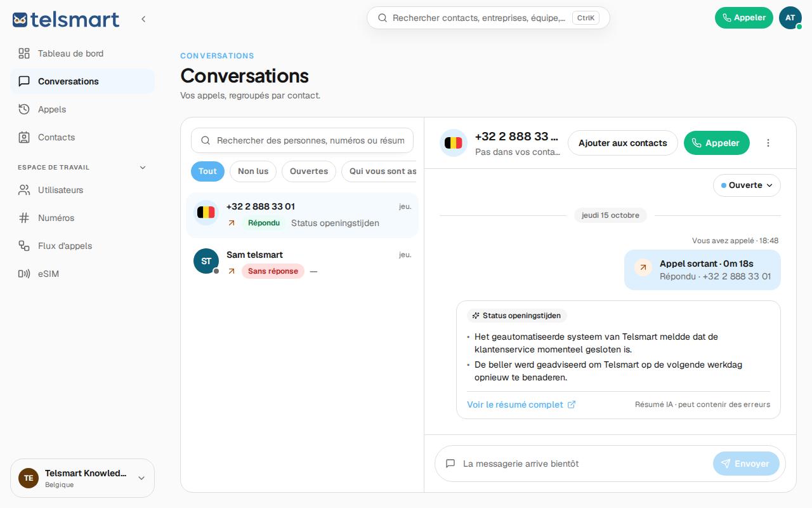The height and width of the screenshot is (508, 812).
Task: Focus the Rechercher des personnes search field
Action: point(302,140)
